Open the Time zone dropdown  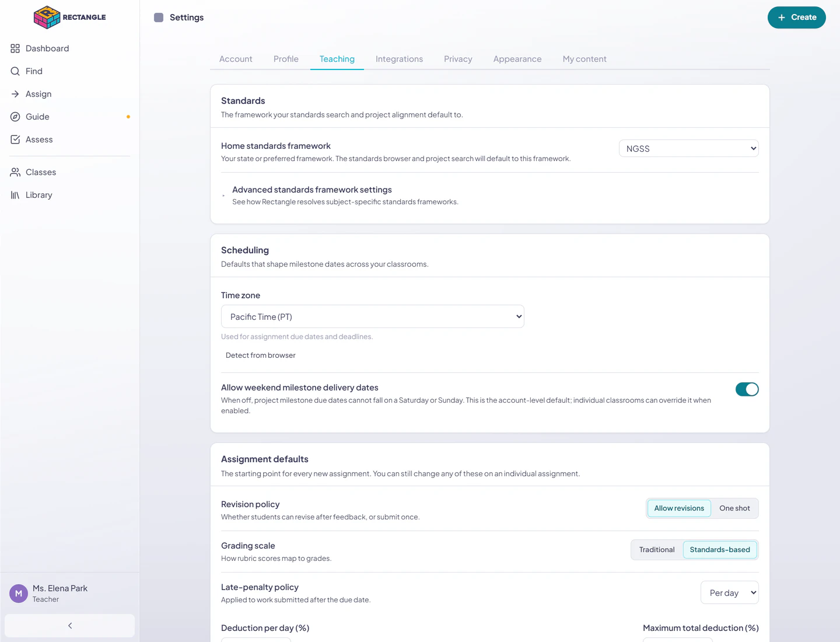click(373, 316)
